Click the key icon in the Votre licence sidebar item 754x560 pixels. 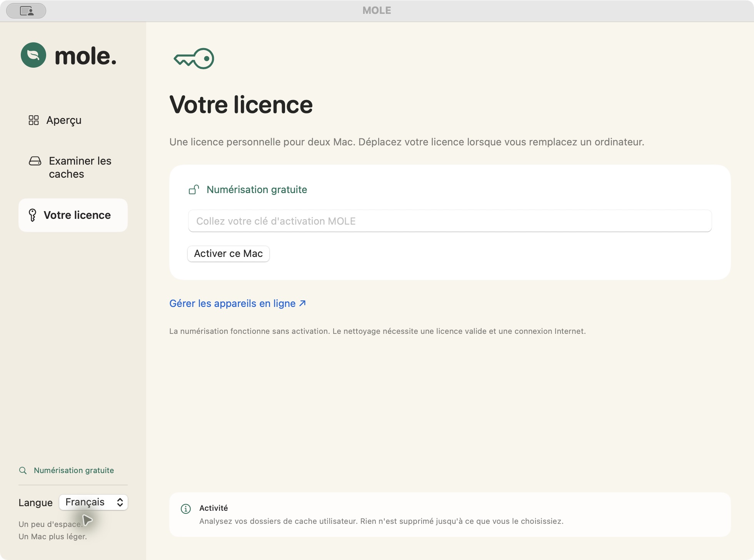(33, 215)
